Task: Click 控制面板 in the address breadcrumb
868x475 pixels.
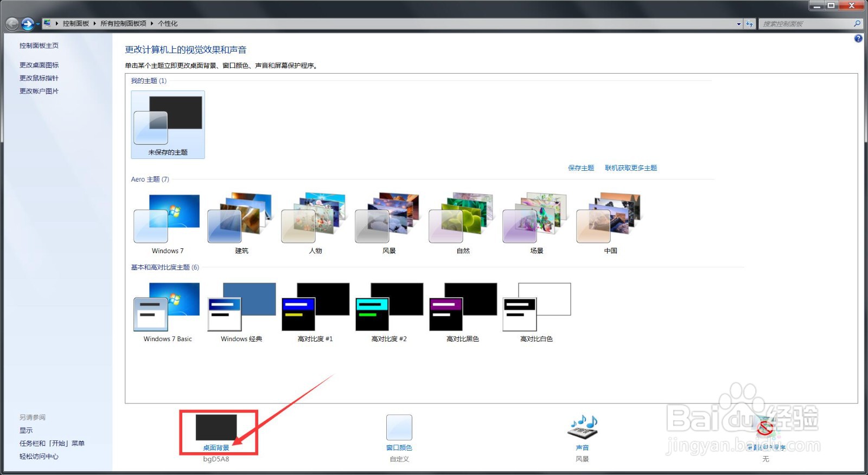Action: (76, 24)
